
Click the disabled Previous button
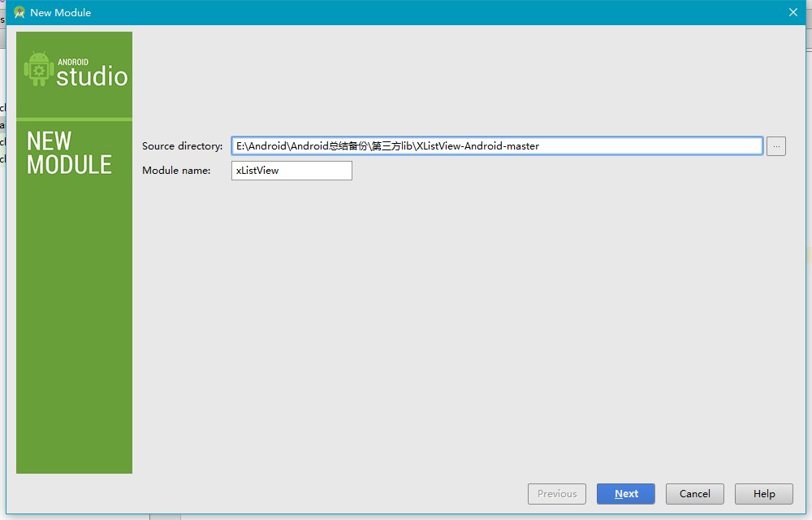tap(557, 493)
